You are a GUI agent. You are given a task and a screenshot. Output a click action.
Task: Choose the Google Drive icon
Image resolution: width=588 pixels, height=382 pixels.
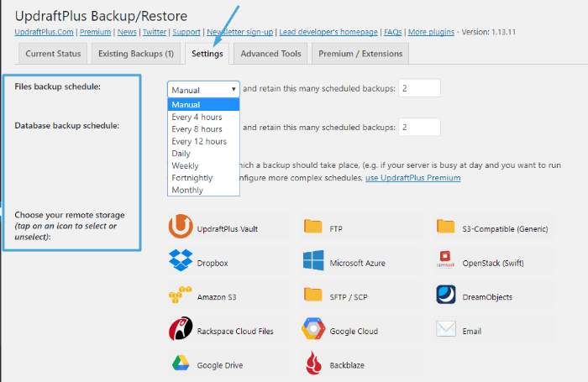(181, 363)
